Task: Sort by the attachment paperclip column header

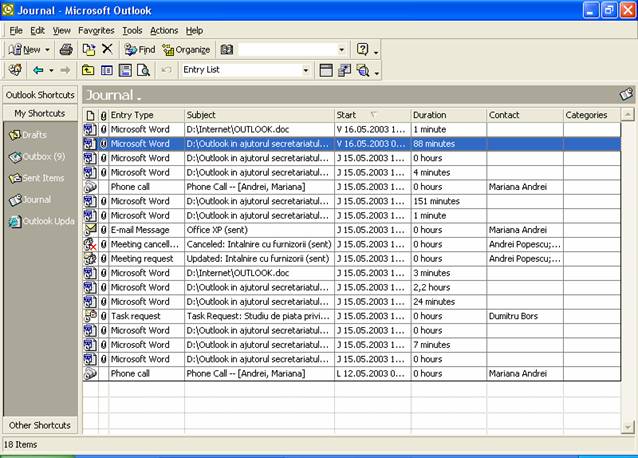Action: click(x=103, y=116)
